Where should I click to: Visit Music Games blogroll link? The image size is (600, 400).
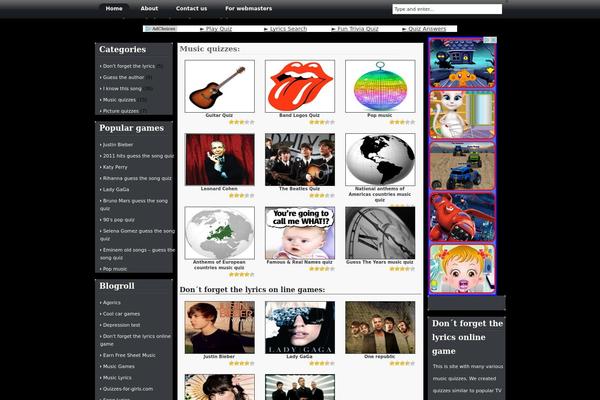click(x=119, y=366)
